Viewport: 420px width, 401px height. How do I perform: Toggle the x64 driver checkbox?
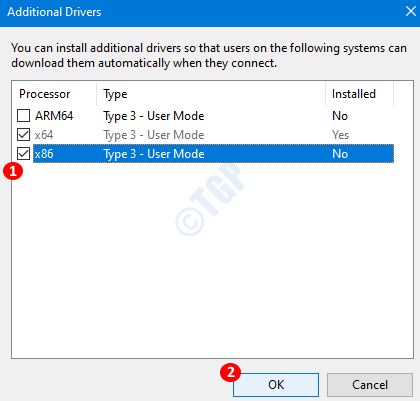tap(23, 135)
